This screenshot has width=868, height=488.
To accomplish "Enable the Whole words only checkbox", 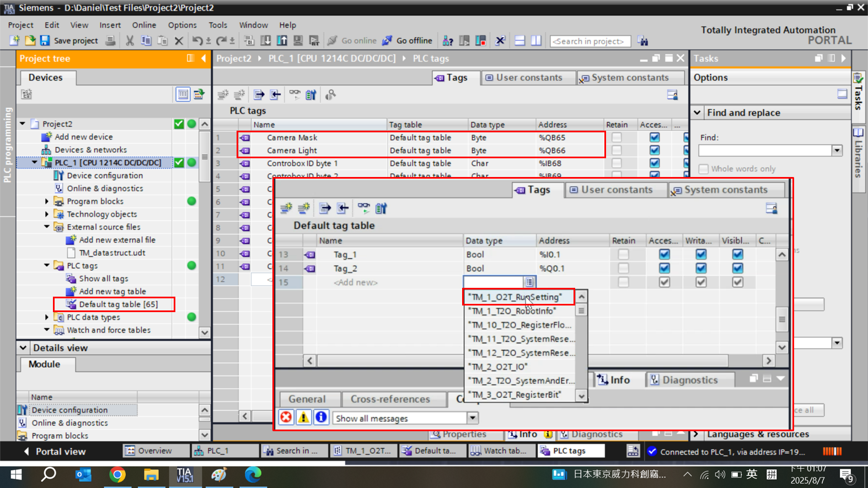I will point(703,169).
